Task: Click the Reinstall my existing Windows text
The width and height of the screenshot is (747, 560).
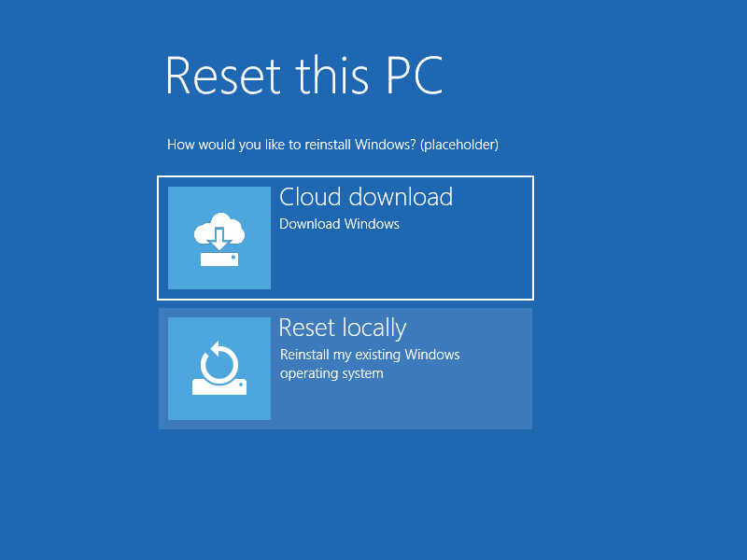Action: (370, 355)
